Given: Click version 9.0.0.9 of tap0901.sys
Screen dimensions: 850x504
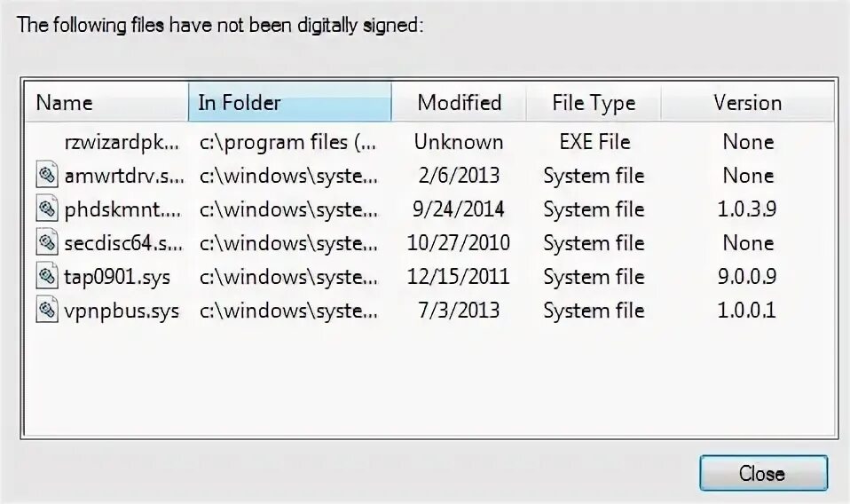Looking at the screenshot, I should pos(747,277).
